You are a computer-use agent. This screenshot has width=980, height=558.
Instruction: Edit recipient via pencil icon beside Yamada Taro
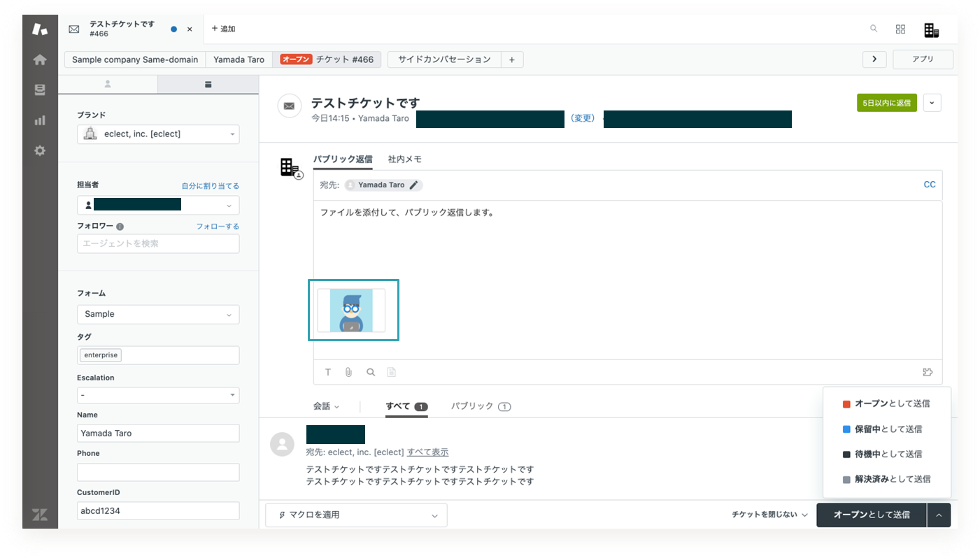coord(414,185)
